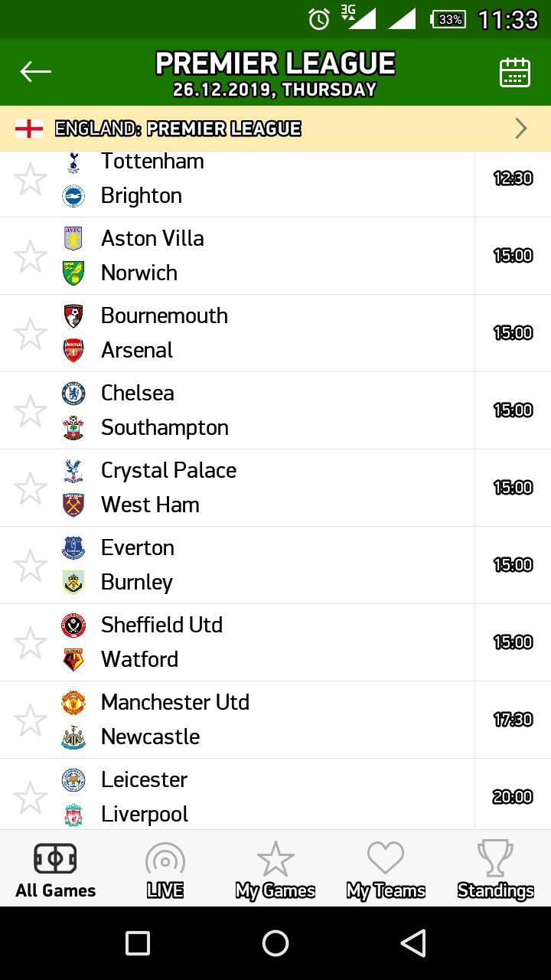Expand England Premier League chevron arrow
Image resolution: width=551 pixels, height=980 pixels.
521,128
